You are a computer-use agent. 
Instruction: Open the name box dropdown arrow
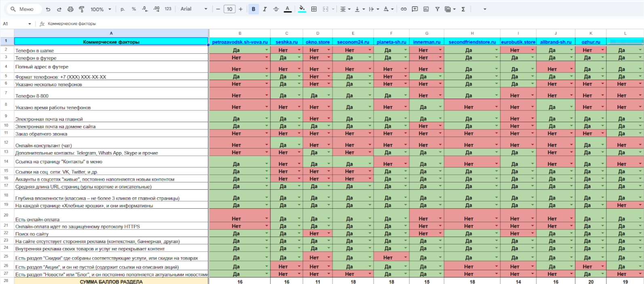coord(30,24)
